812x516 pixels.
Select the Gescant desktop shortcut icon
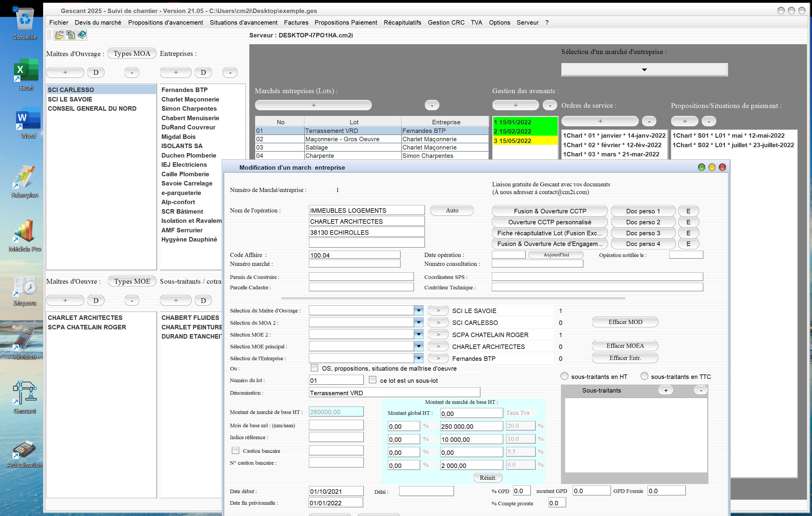pyautogui.click(x=25, y=397)
